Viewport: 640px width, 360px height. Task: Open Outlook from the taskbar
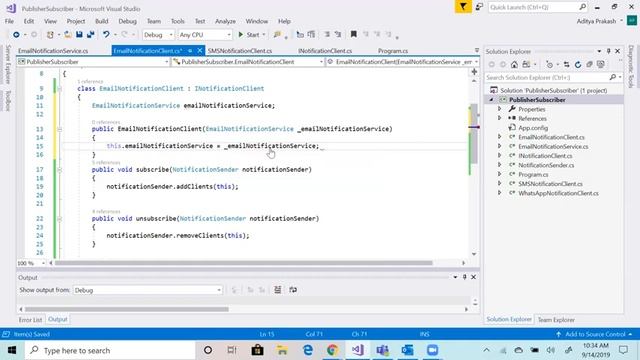407,350
